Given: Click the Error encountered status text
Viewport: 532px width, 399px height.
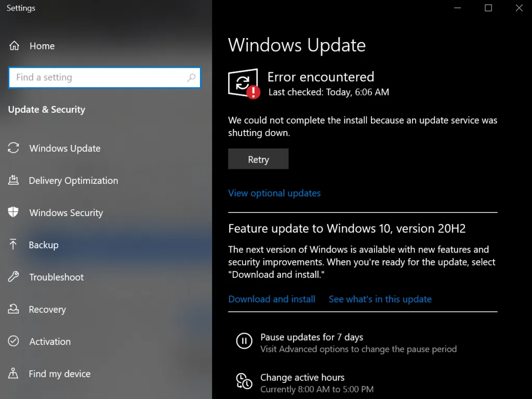Looking at the screenshot, I should click(321, 77).
